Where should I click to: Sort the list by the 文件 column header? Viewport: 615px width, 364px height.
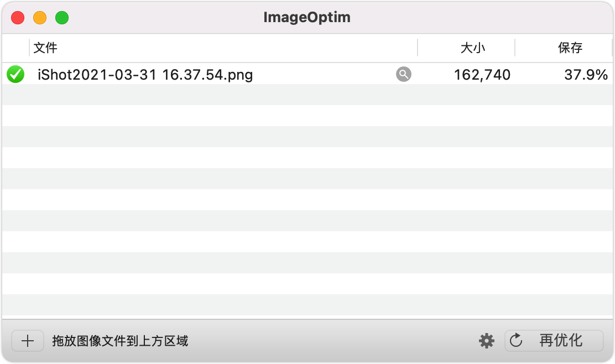[221, 48]
